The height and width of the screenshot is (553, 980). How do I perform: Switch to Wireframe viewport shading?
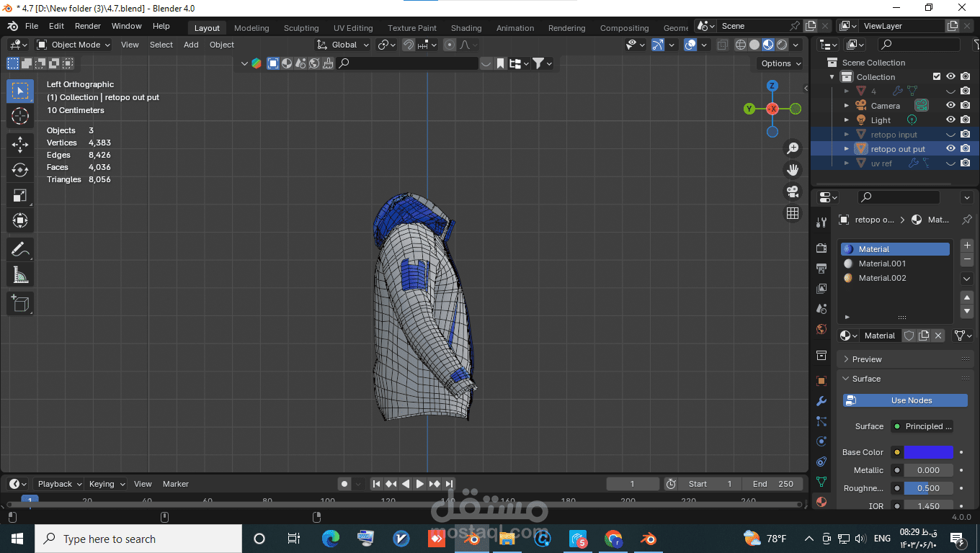pyautogui.click(x=741, y=45)
